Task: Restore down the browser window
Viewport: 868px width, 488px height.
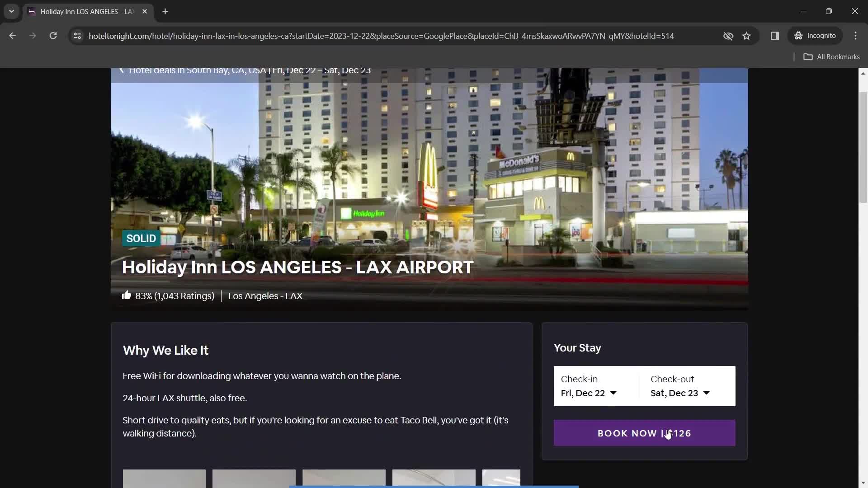Action: [829, 11]
